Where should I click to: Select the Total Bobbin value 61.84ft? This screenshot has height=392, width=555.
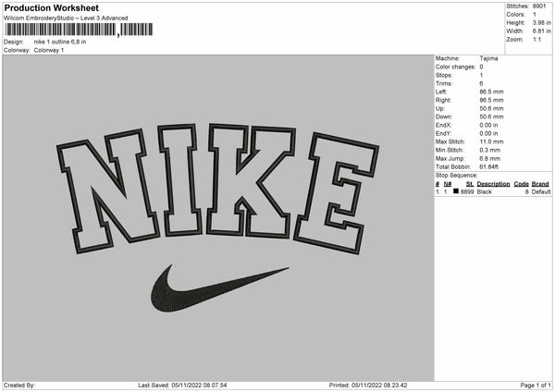488,166
